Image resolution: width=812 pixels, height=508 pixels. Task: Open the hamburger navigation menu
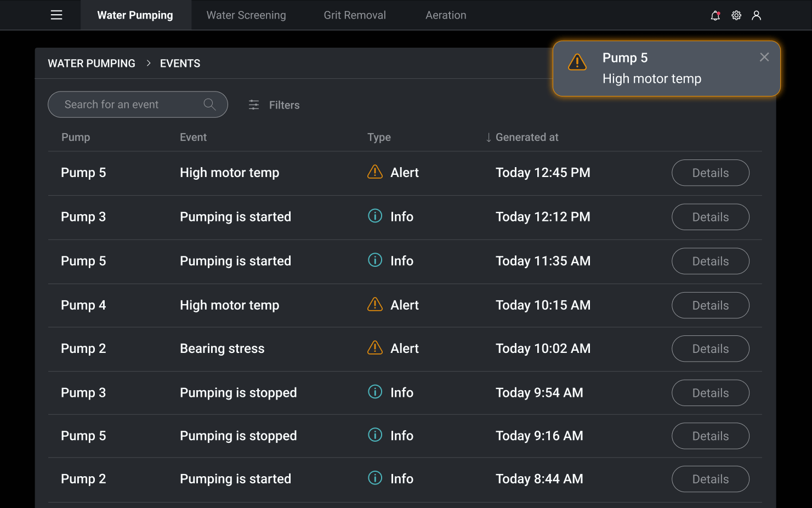point(56,15)
